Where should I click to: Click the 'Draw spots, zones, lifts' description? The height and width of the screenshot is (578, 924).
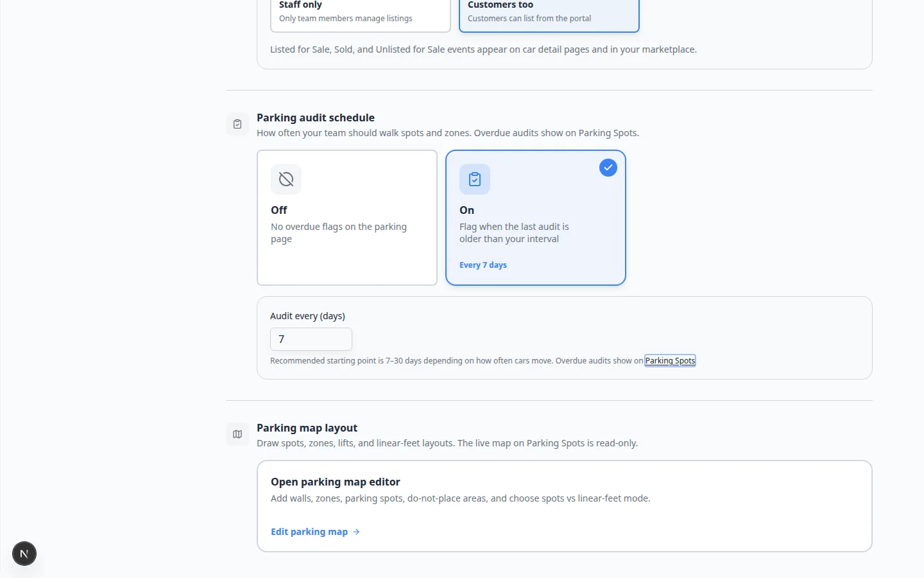click(447, 443)
